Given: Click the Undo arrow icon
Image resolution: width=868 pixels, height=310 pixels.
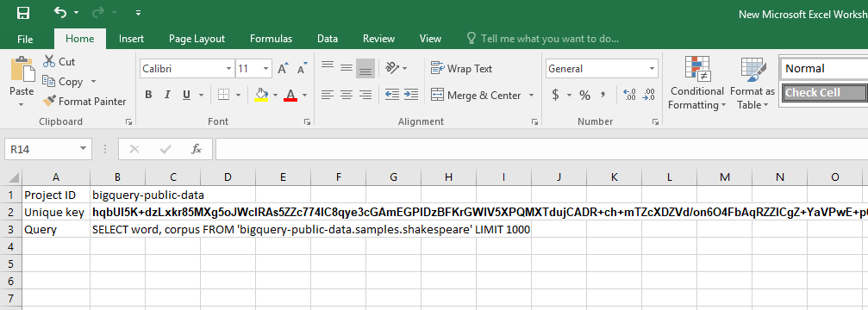Looking at the screenshot, I should click(60, 12).
